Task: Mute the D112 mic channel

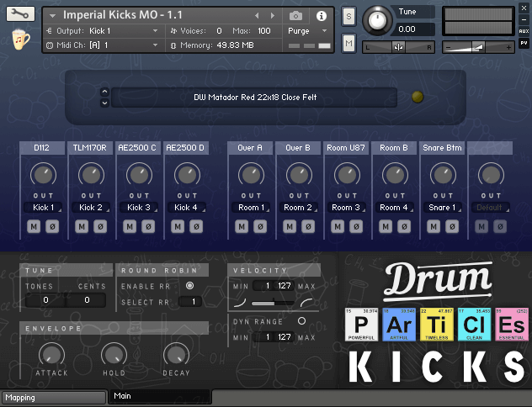Action: [34, 226]
